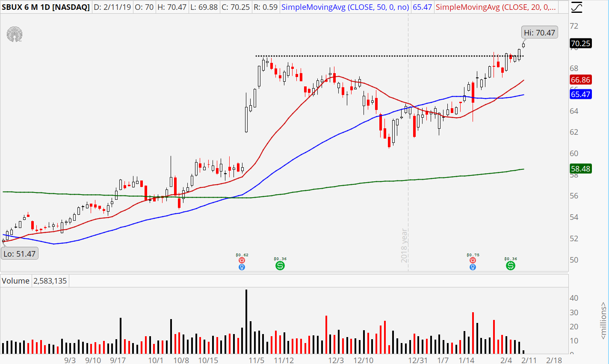Open the green dividend icon near 11/12
The width and height of the screenshot is (609, 364).
tap(280, 266)
